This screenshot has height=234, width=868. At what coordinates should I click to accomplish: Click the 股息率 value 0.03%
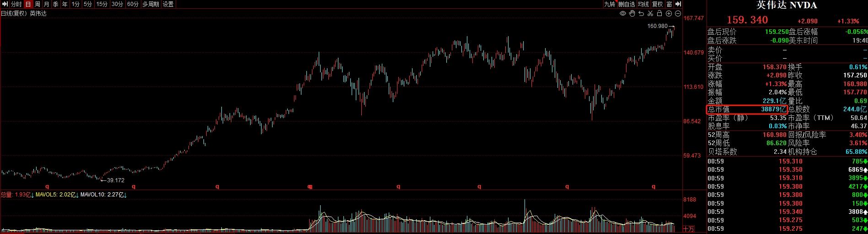778,126
